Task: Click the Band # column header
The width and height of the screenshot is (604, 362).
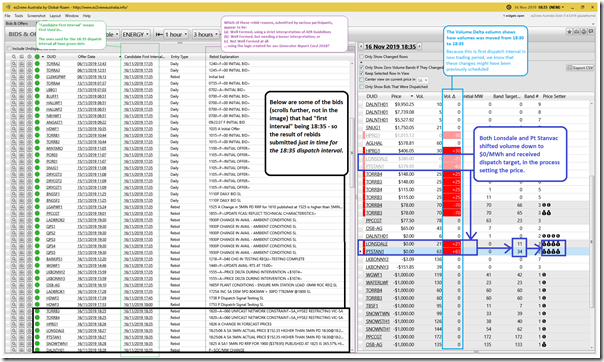Action: pyautogui.click(x=531, y=96)
